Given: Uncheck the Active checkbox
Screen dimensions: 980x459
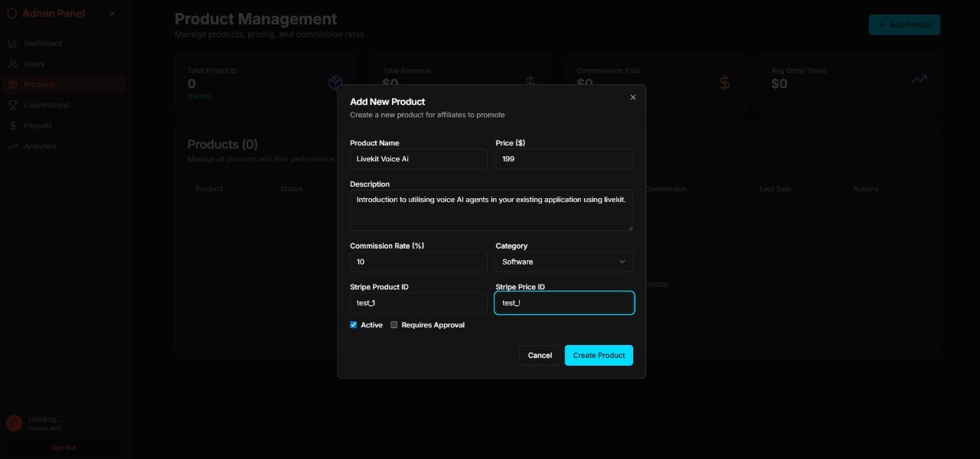Looking at the screenshot, I should (x=354, y=325).
